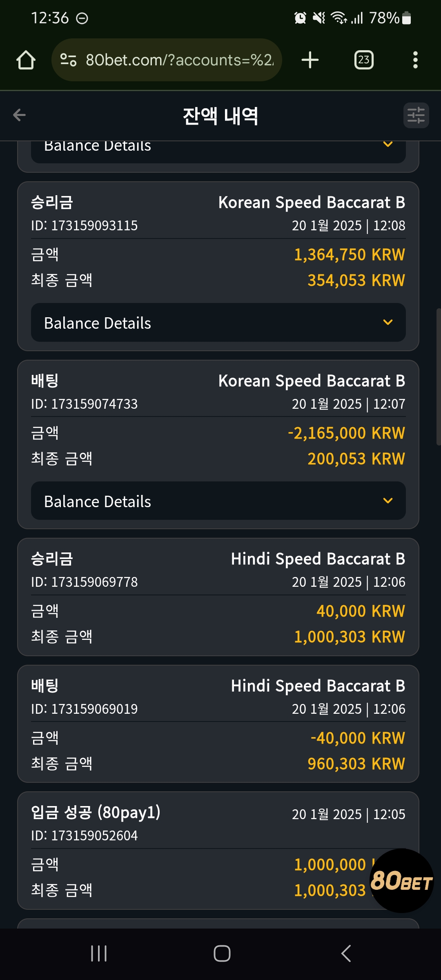Tap Android home navigation button
The image size is (441, 980).
pos(222,953)
